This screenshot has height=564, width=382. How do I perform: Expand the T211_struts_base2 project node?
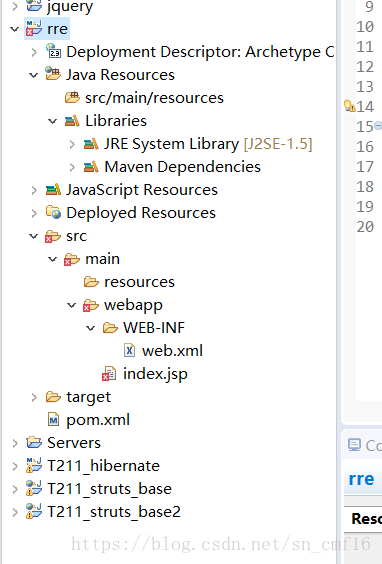tap(14, 512)
